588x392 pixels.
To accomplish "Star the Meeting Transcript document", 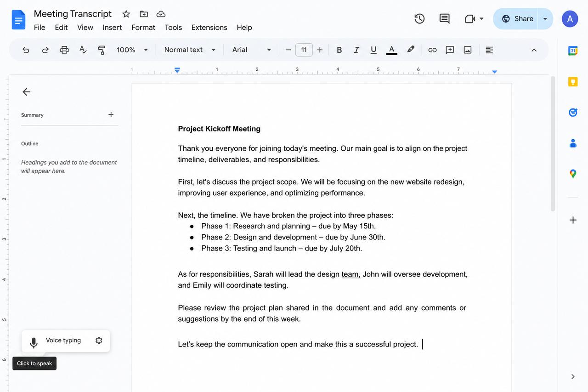I will tap(126, 14).
